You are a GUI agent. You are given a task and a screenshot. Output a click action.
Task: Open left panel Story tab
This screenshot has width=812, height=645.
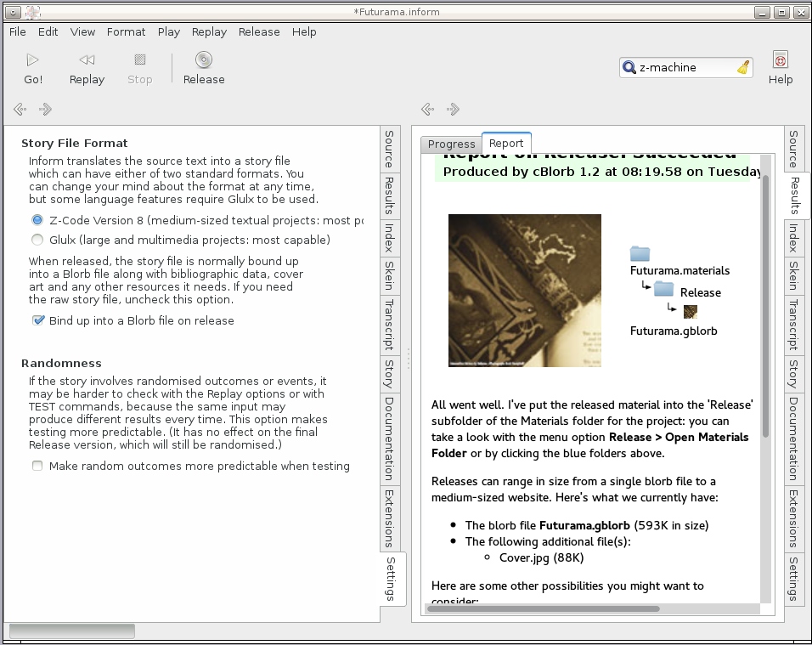pyautogui.click(x=389, y=374)
